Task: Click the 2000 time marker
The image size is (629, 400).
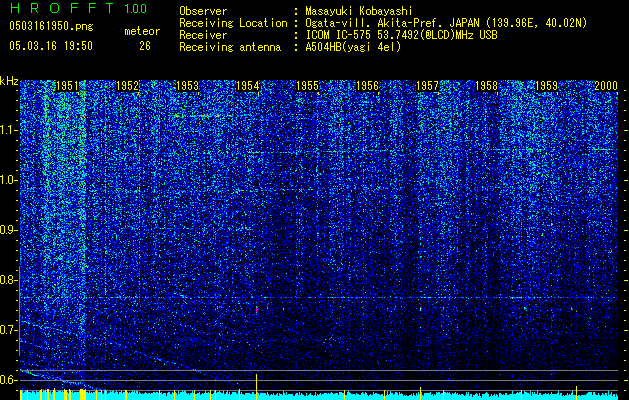Action: [x=606, y=86]
